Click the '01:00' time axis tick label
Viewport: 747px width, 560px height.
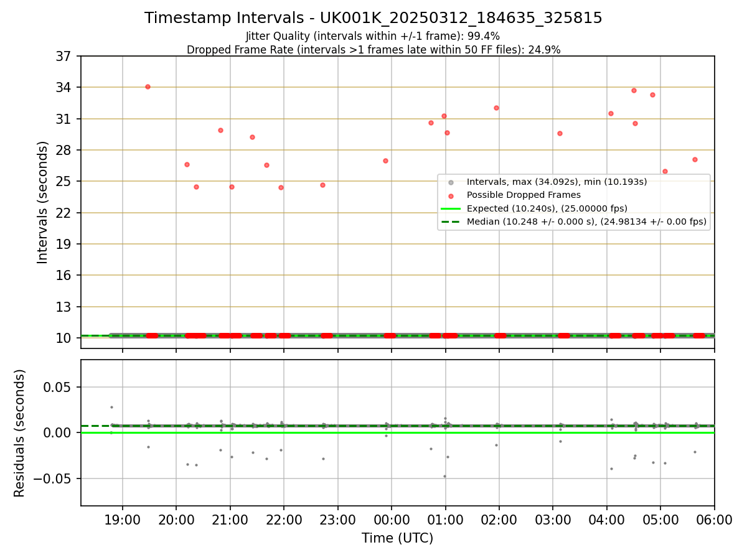[x=446, y=519]
